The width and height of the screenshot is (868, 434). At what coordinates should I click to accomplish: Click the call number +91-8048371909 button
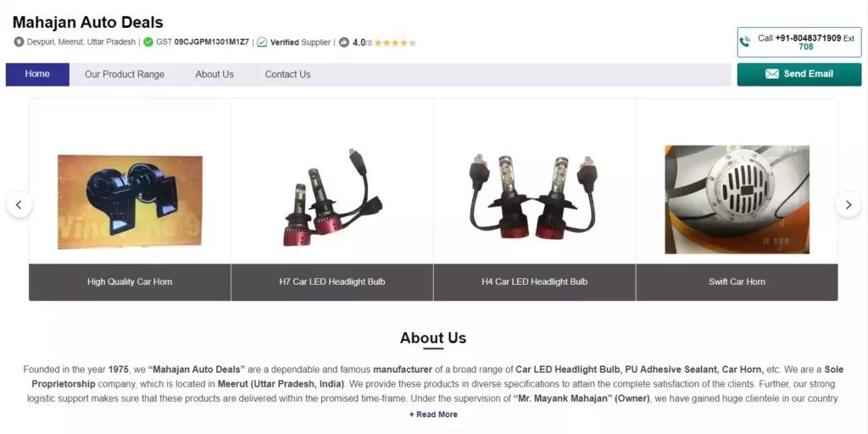coord(798,42)
